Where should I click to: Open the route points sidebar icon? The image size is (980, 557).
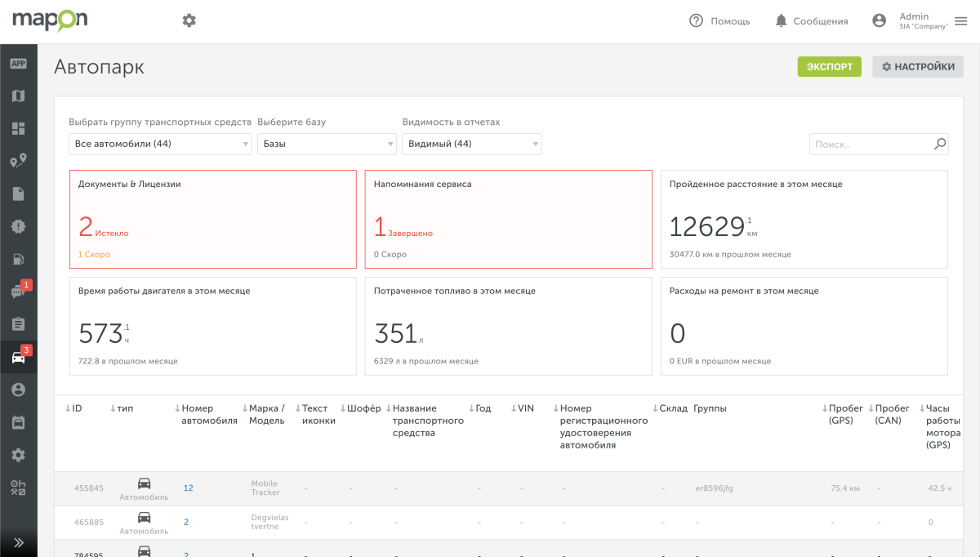[18, 161]
